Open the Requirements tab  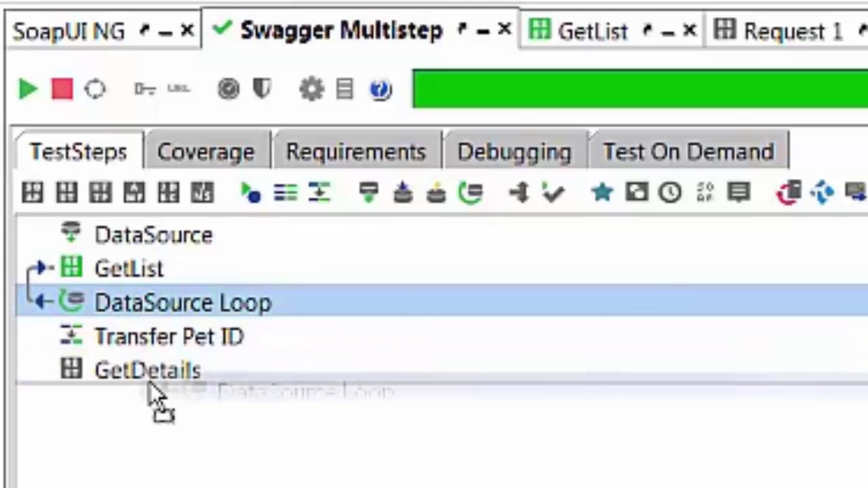tap(355, 151)
